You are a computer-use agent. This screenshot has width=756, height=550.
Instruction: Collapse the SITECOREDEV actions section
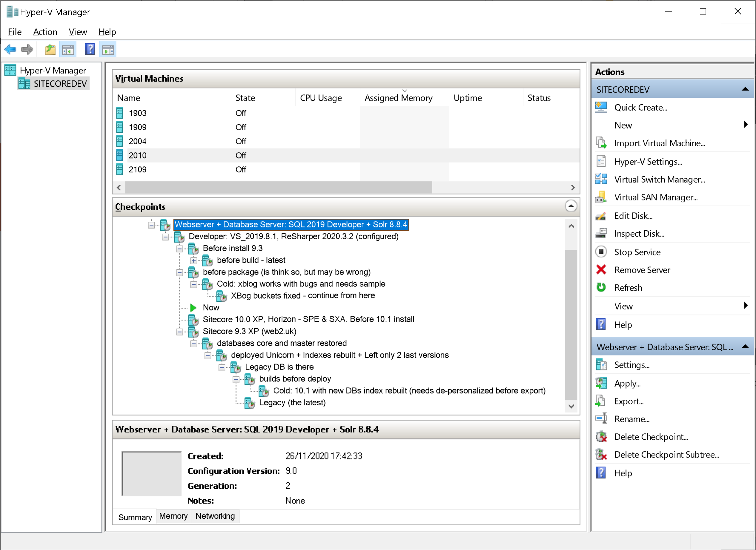[x=745, y=89]
